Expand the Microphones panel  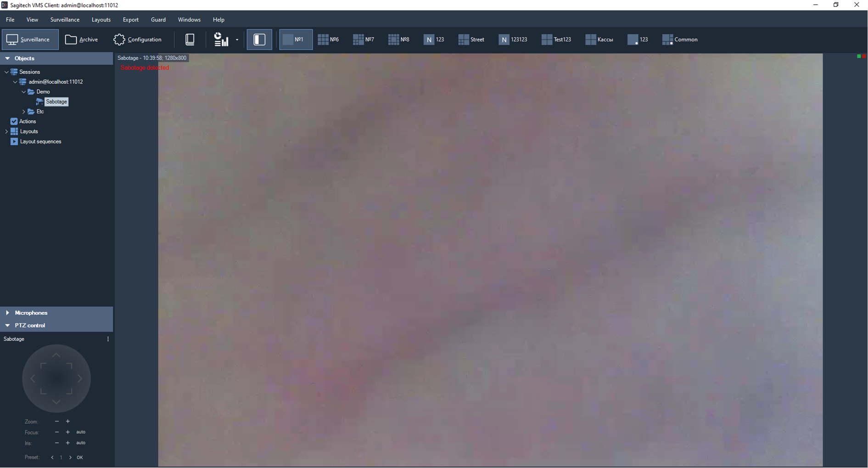pos(8,313)
